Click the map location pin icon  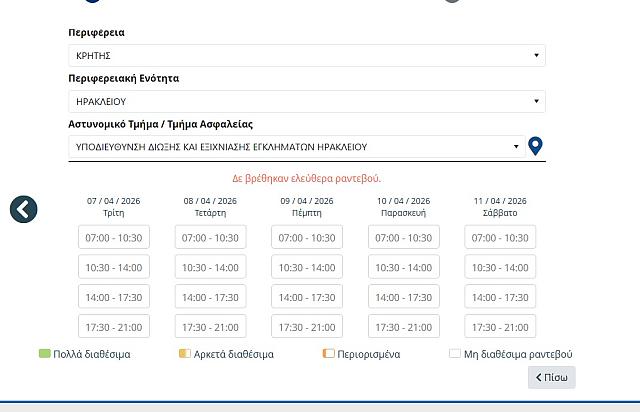coord(535,147)
